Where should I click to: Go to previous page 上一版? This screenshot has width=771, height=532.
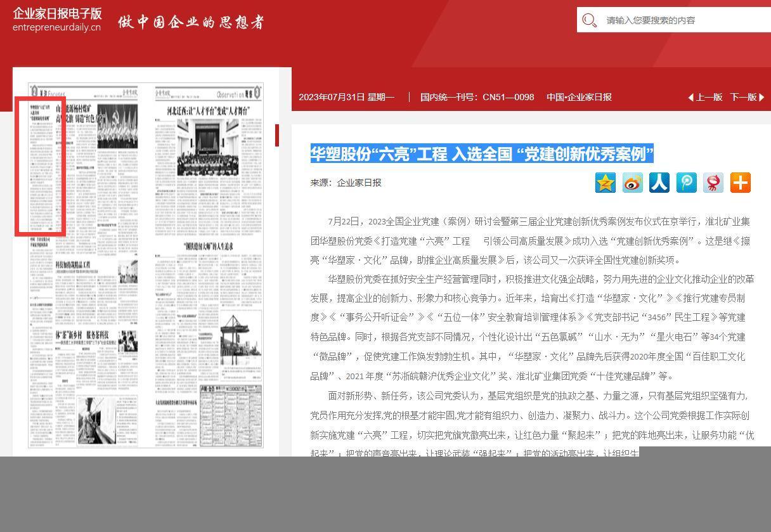pos(709,98)
